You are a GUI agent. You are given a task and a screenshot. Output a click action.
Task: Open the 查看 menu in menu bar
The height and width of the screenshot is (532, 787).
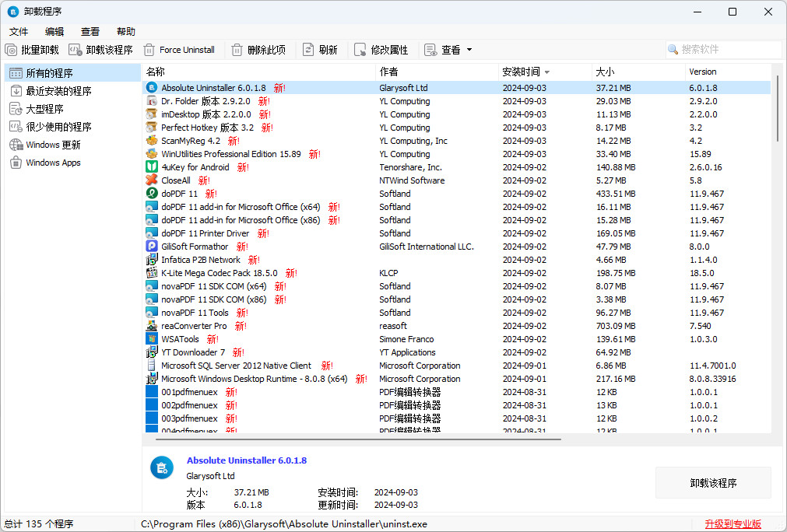pos(90,32)
